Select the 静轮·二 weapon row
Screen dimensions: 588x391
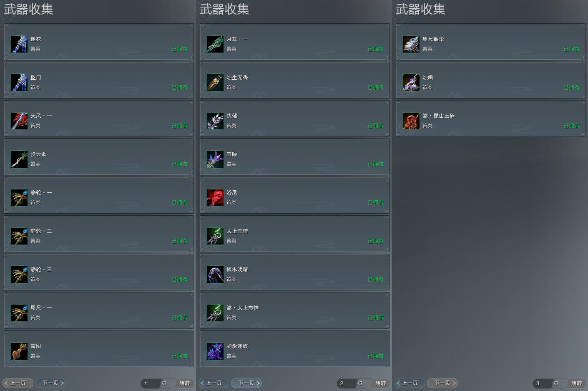[99, 234]
